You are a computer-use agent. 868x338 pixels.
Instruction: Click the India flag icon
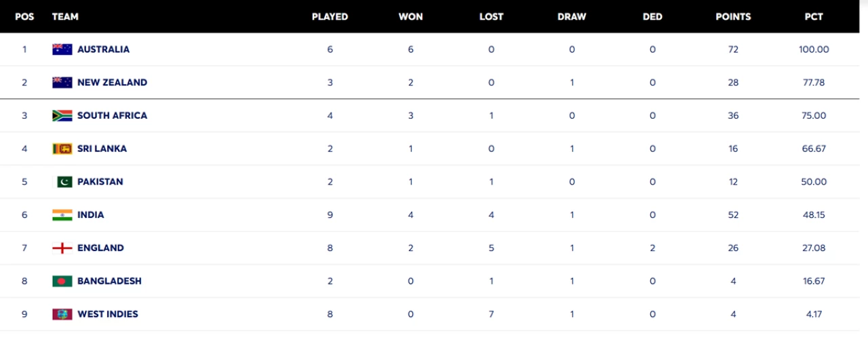click(62, 215)
